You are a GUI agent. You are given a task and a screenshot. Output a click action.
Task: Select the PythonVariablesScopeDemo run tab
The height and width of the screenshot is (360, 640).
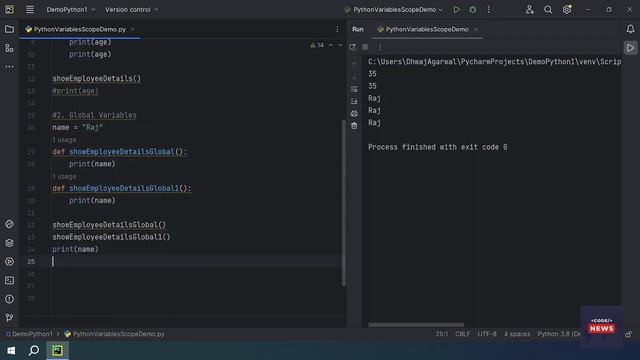click(427, 29)
